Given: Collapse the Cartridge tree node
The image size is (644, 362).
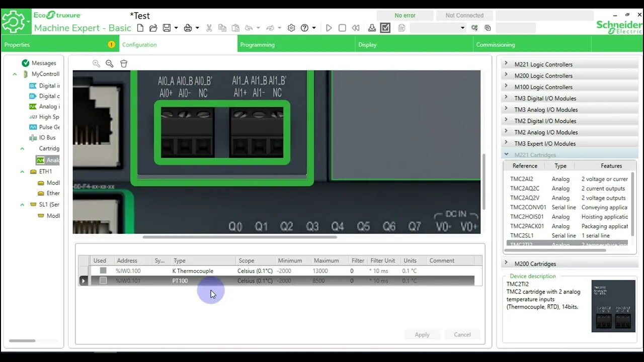Looking at the screenshot, I should pyautogui.click(x=22, y=148).
